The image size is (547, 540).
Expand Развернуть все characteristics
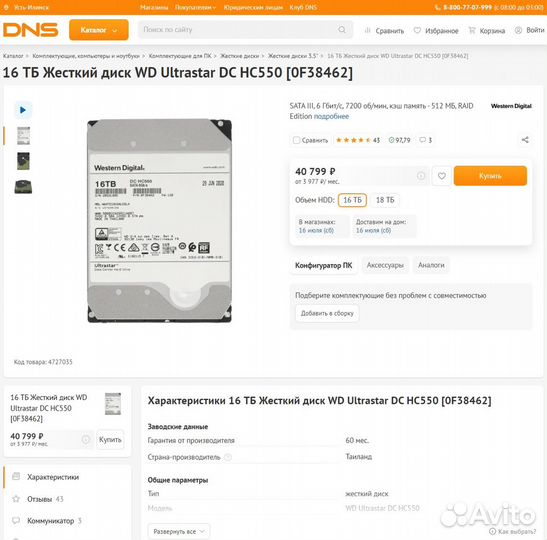pos(179,532)
